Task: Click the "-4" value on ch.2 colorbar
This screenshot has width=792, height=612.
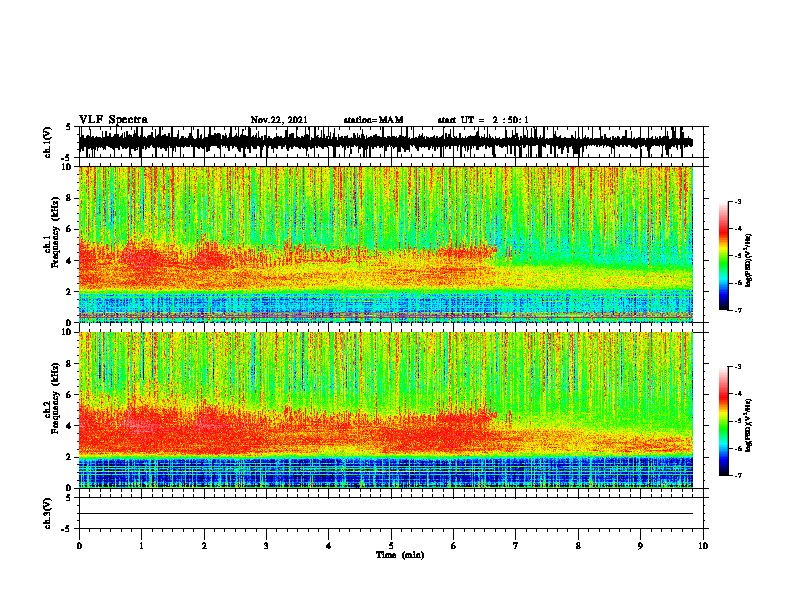Action: [x=737, y=393]
